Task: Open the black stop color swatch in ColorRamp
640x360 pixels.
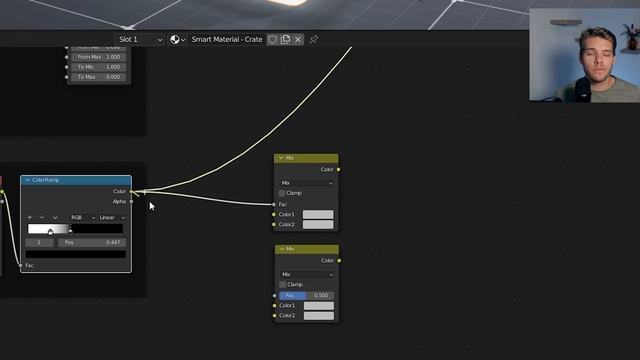Action: click(x=76, y=254)
